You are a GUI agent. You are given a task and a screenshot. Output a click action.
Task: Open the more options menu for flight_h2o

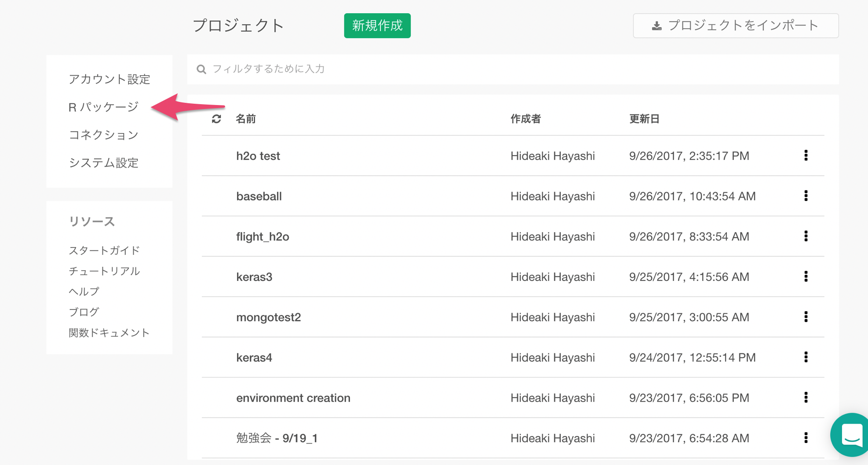(806, 236)
